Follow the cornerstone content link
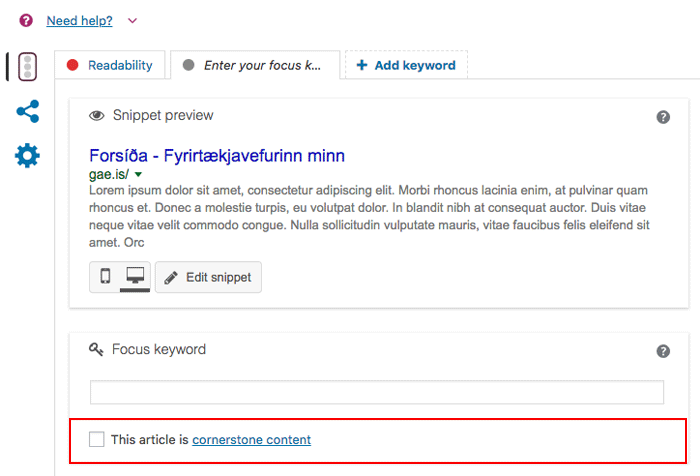The image size is (700, 476). pyautogui.click(x=251, y=439)
